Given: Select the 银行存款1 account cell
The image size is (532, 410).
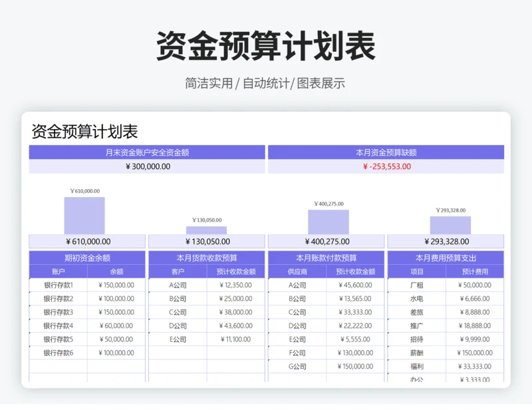Looking at the screenshot, I should pyautogui.click(x=59, y=285).
